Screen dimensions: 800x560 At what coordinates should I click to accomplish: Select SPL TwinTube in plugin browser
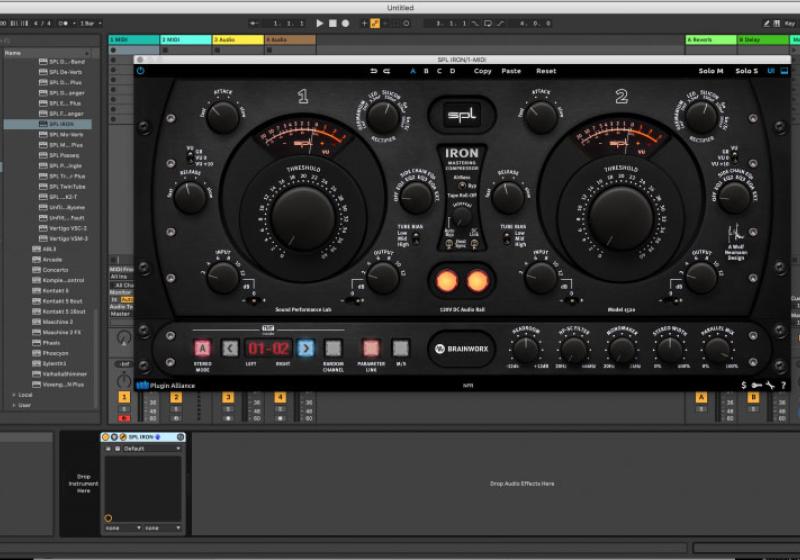(x=62, y=187)
